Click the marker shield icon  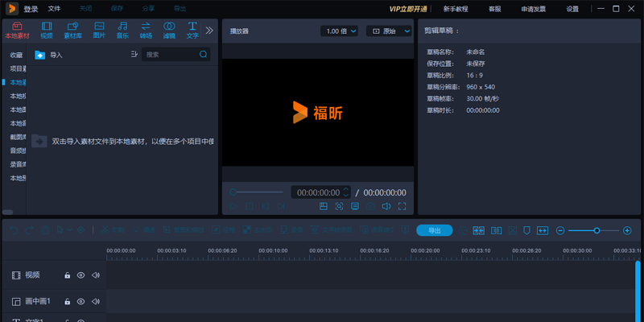coord(526,230)
